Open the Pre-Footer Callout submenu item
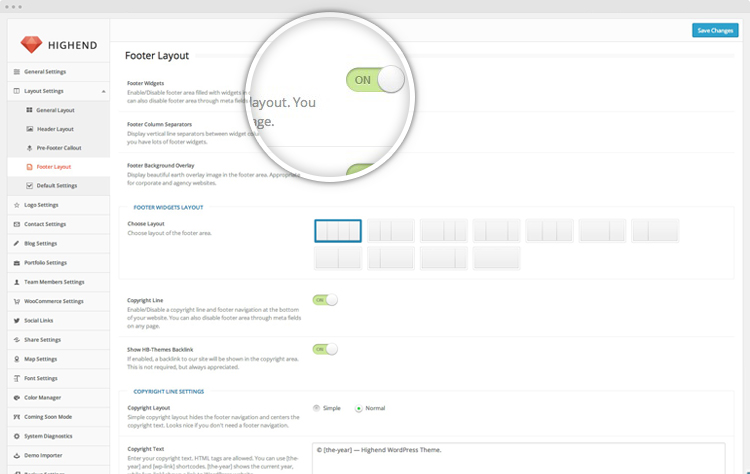Screen dimensions: 750x474 (57, 148)
